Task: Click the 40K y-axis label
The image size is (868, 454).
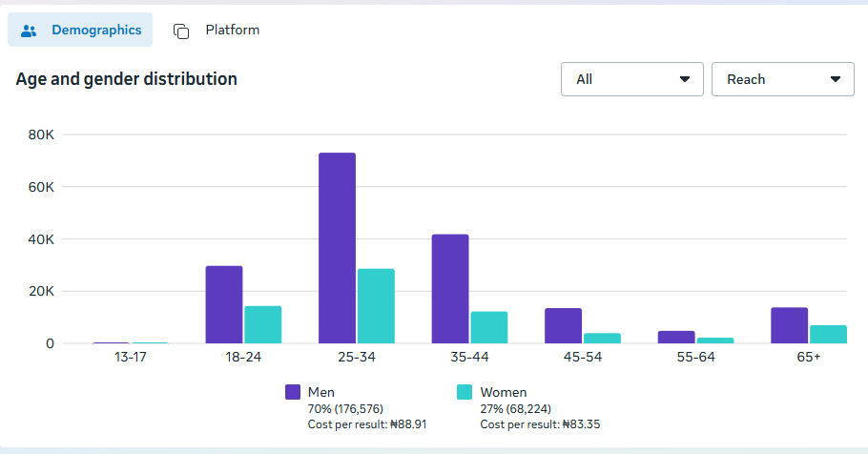Action: tap(41, 239)
